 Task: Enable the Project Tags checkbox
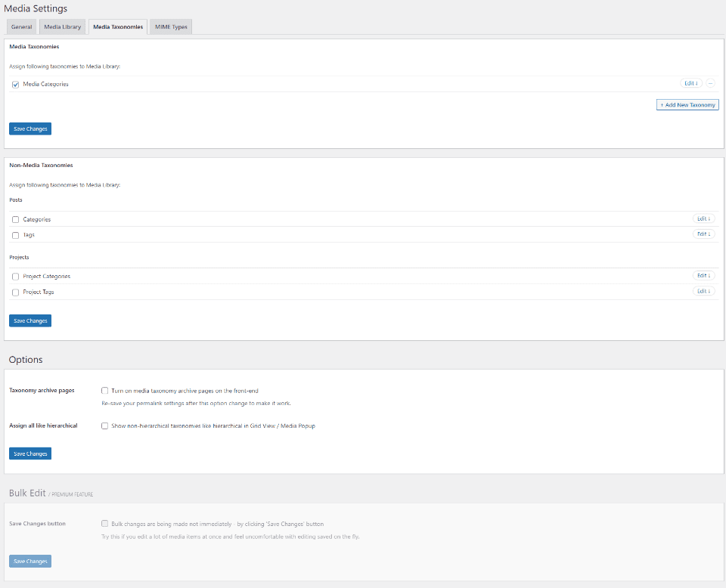[15, 292]
